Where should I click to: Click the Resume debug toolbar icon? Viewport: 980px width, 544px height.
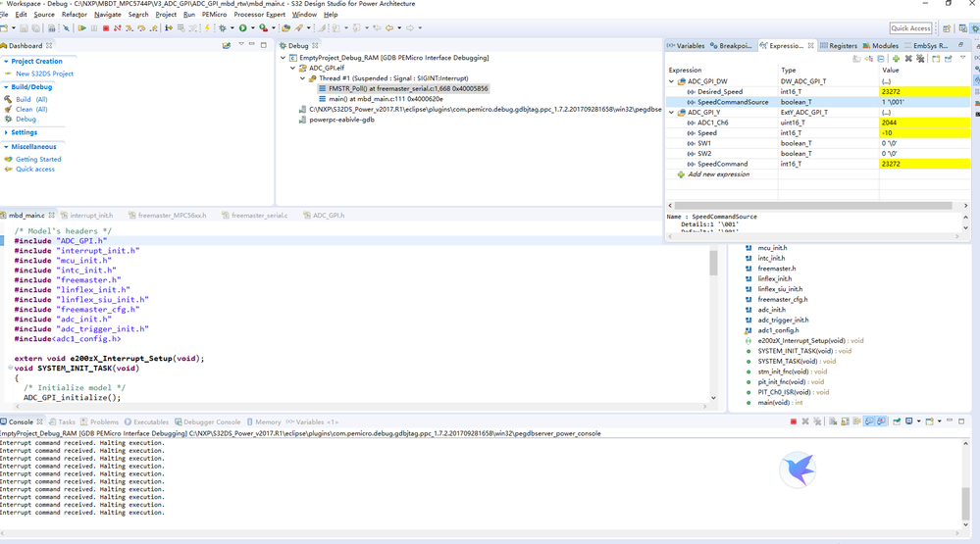point(81,28)
